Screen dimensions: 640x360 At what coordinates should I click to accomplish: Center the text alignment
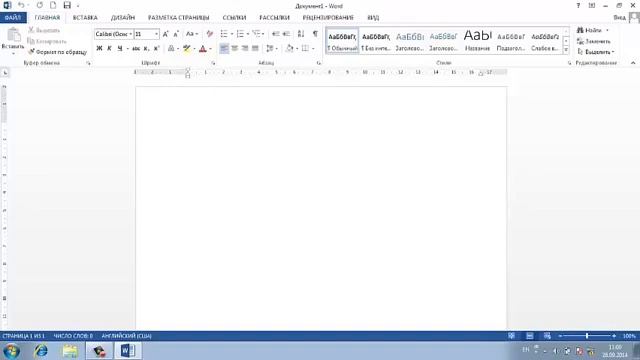[x=234, y=48]
